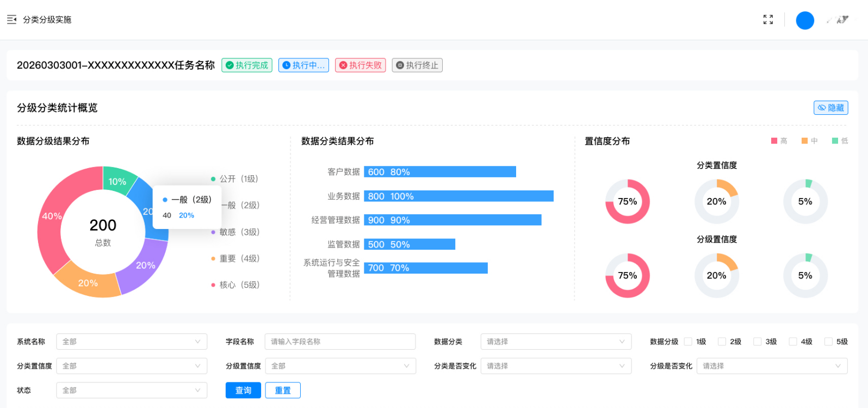Toggle the 高 confidence legend

tap(779, 141)
